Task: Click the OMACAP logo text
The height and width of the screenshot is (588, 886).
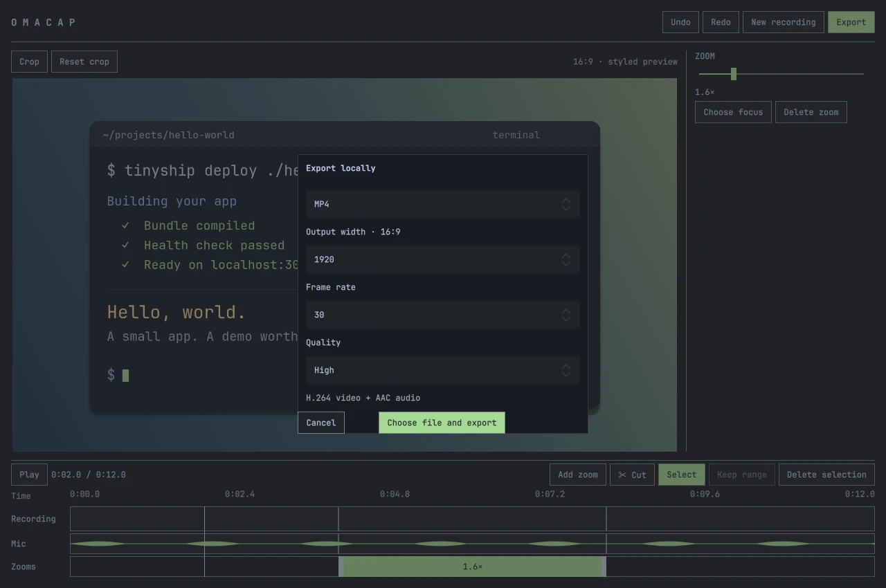Action: pos(43,22)
